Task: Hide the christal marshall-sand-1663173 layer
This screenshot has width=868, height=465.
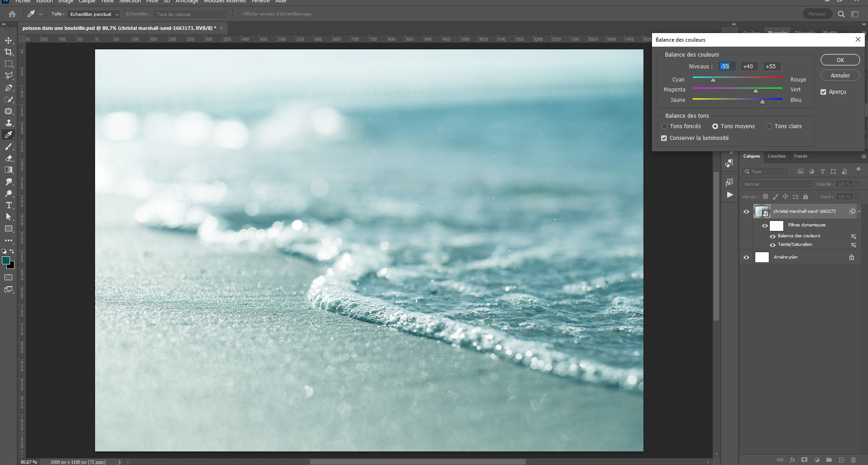Action: (x=747, y=211)
